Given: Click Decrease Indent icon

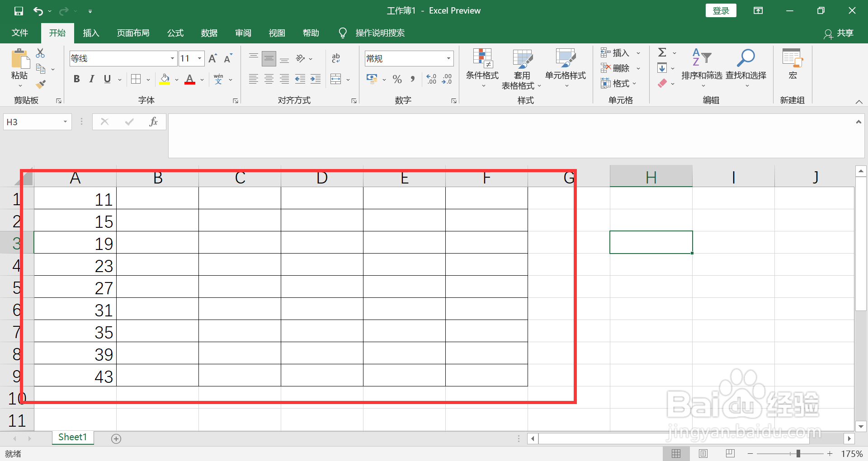Looking at the screenshot, I should [x=300, y=79].
